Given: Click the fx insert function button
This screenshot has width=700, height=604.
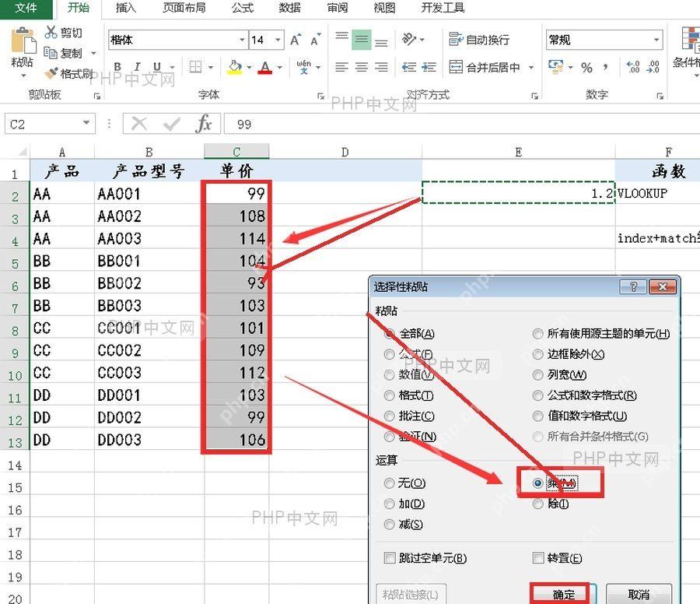Looking at the screenshot, I should pos(204,124).
